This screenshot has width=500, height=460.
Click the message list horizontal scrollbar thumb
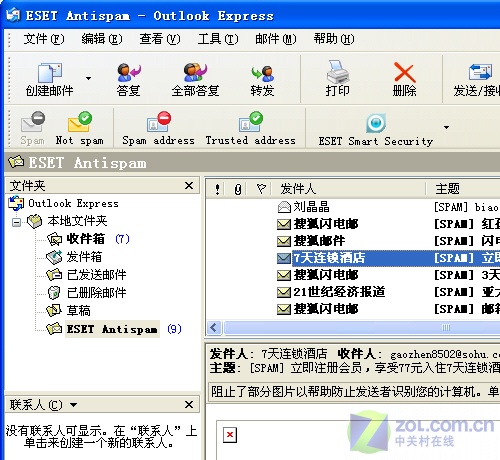tap(362, 328)
